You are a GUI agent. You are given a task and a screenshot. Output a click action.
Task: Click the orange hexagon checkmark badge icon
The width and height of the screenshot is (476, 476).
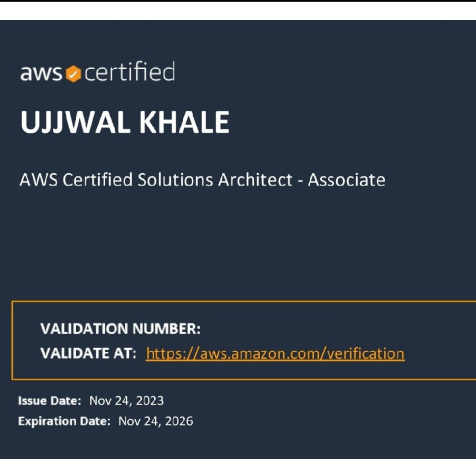pyautogui.click(x=73, y=74)
